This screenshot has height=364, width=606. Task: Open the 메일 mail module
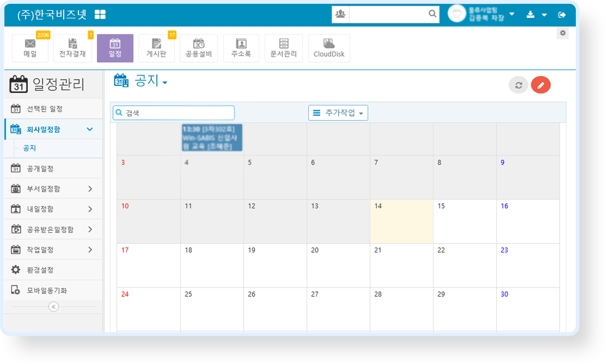click(30, 48)
